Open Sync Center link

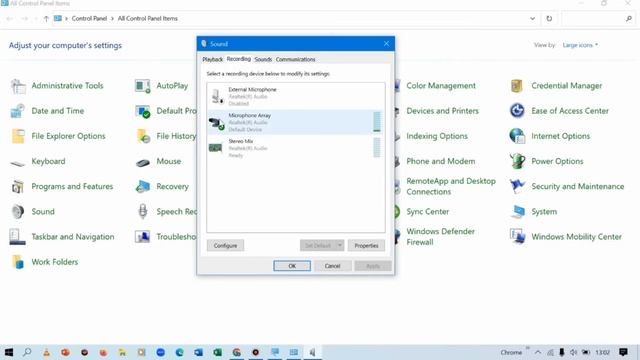(427, 212)
